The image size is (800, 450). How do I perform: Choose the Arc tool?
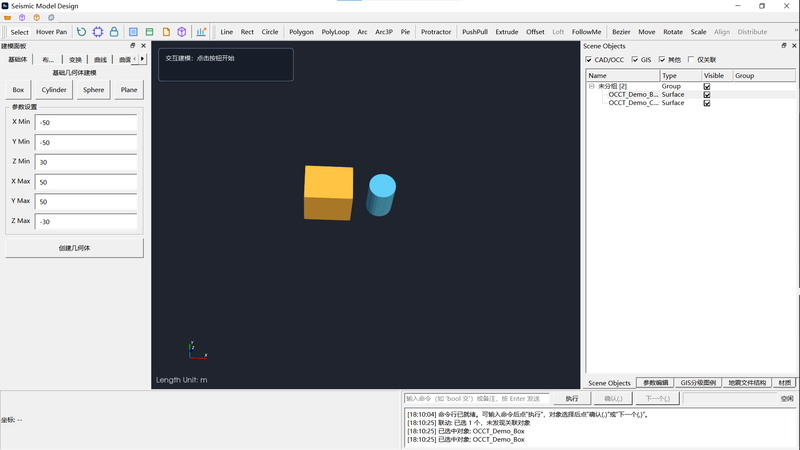[362, 32]
